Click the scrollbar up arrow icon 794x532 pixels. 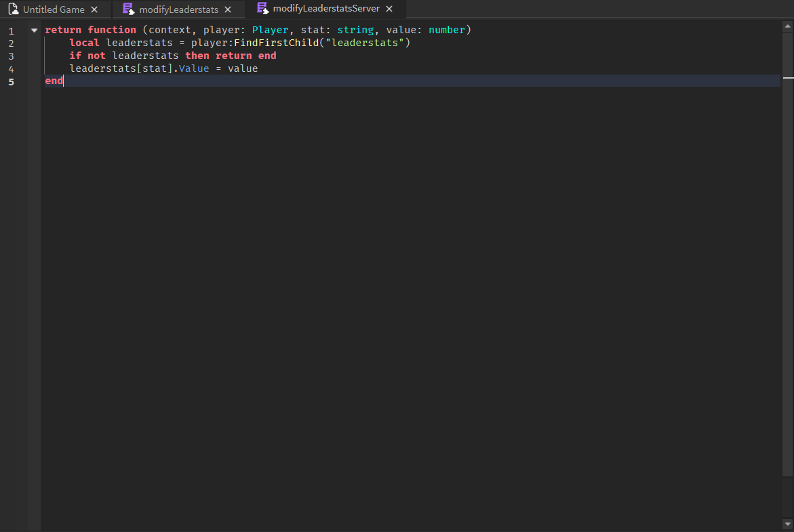pyautogui.click(x=789, y=25)
